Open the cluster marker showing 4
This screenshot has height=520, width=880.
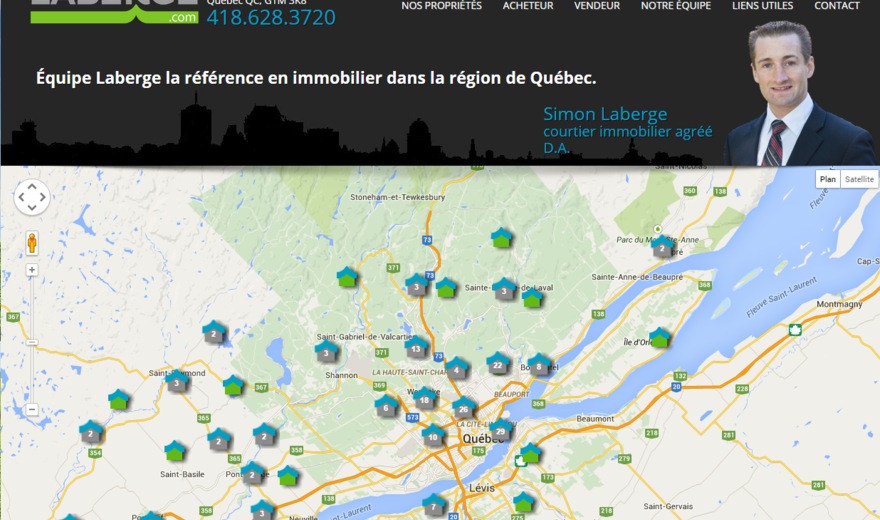(x=456, y=369)
